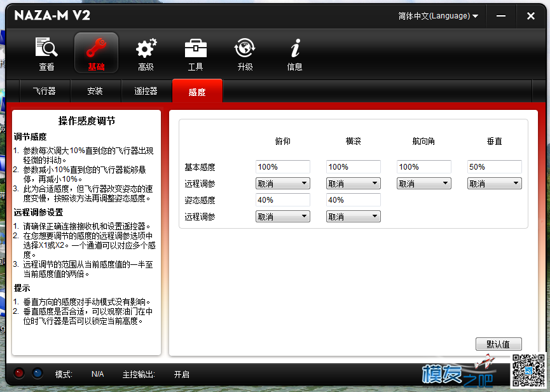Close the NAZA-M V2 window
Image resolution: width=550 pixels, height=392 pixels.
[x=531, y=16]
